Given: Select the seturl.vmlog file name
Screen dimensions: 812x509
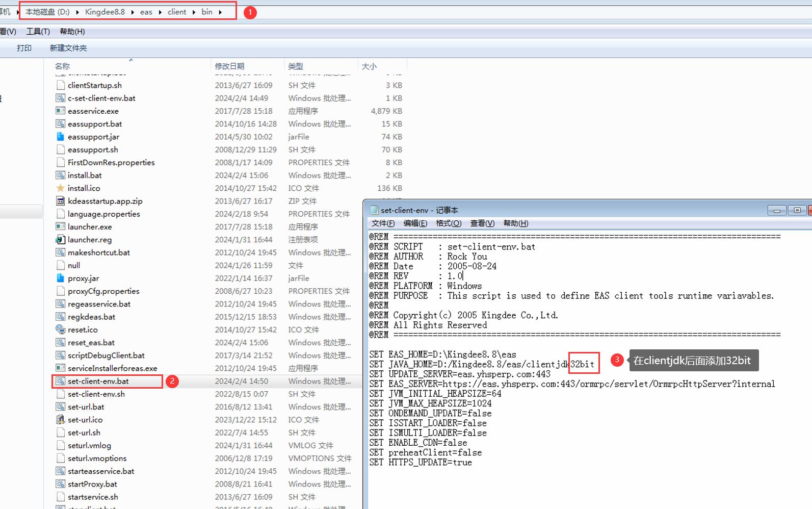Looking at the screenshot, I should tap(89, 445).
